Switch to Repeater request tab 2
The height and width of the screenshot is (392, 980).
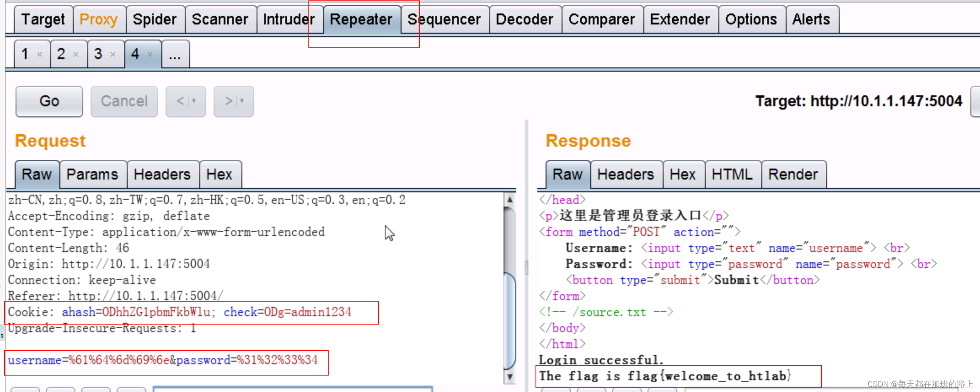[61, 54]
